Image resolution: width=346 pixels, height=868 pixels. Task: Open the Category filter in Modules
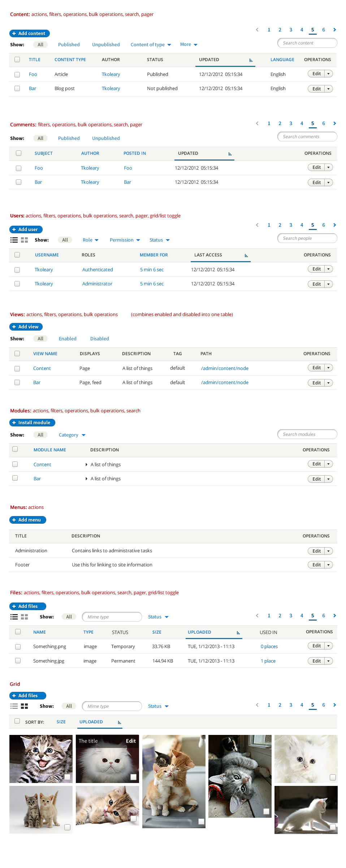point(72,435)
